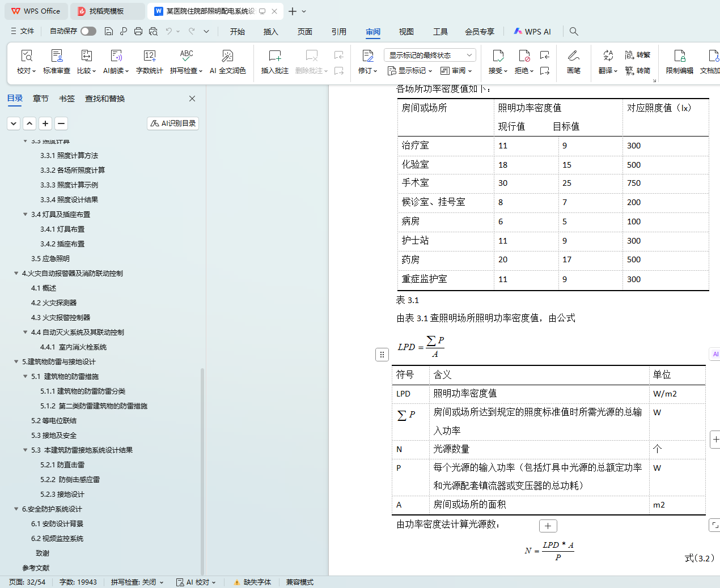The width and height of the screenshot is (720, 588).
Task: Click the remove heading minus icon in outline panel
Action: [x=61, y=123]
